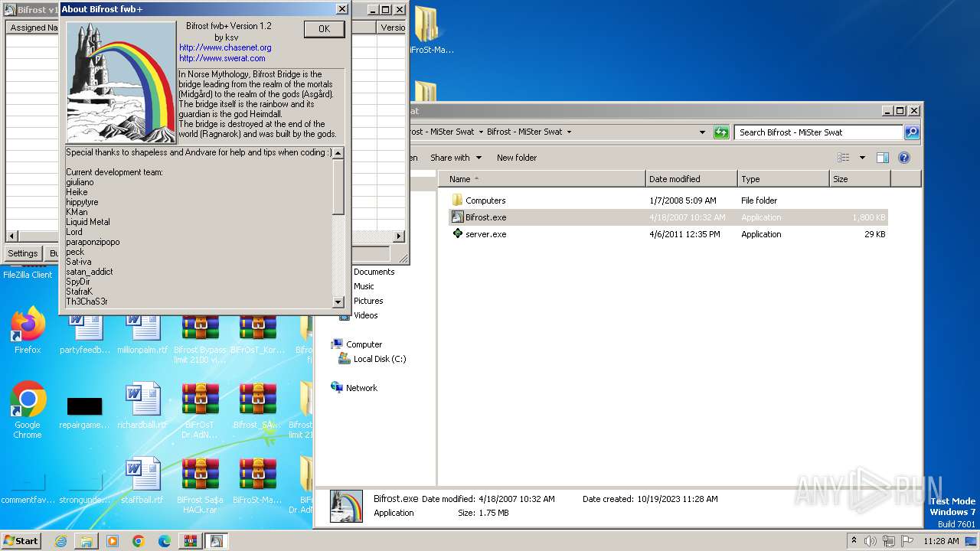Open staffball.rtf document icon
Viewport: 980px width, 551px height.
click(x=142, y=481)
